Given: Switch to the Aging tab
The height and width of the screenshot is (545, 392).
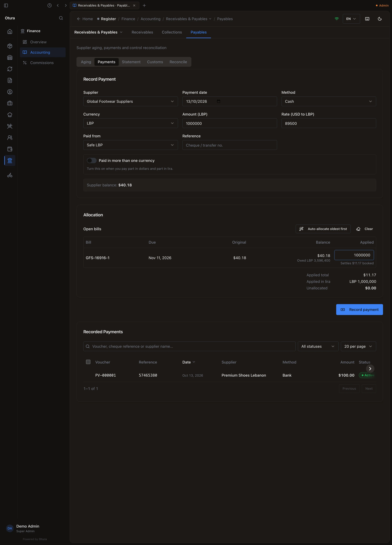Looking at the screenshot, I should click(x=86, y=62).
